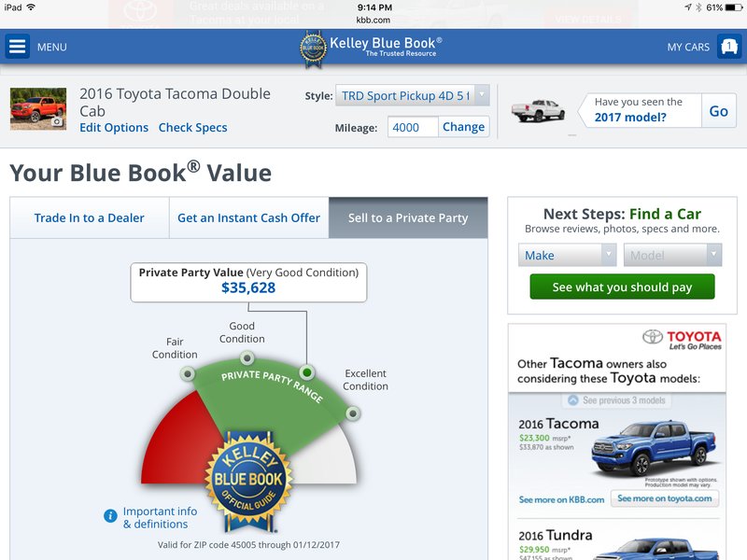Select the Very Good Condition marker dot
The image size is (747, 560).
click(307, 371)
